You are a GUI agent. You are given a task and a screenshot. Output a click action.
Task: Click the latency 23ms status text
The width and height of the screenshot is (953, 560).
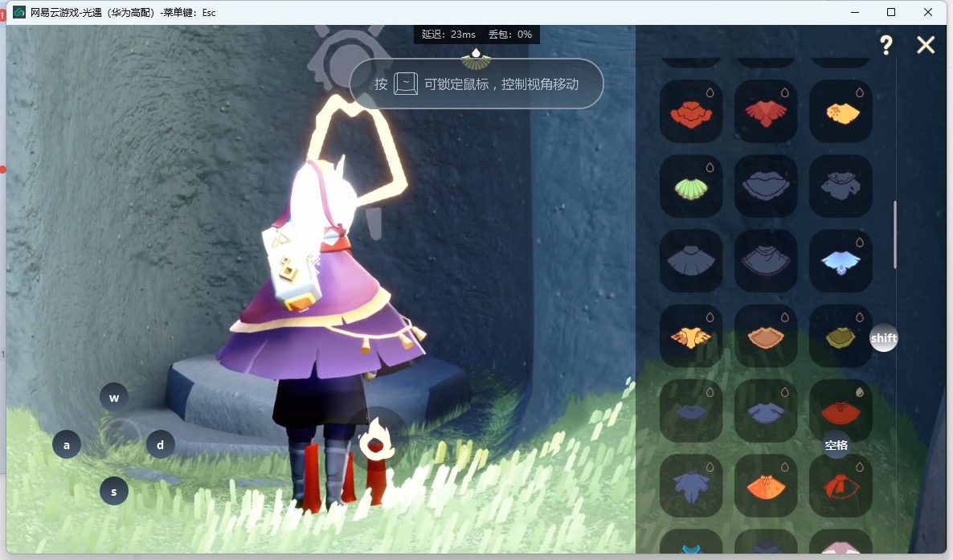[448, 34]
